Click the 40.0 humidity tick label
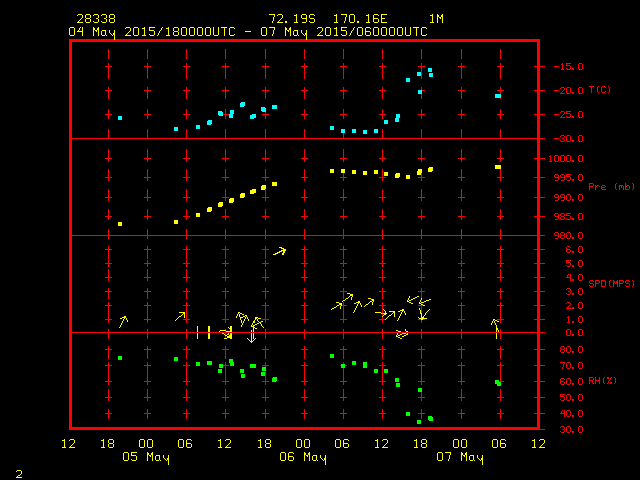The height and width of the screenshot is (480, 640). click(x=571, y=413)
